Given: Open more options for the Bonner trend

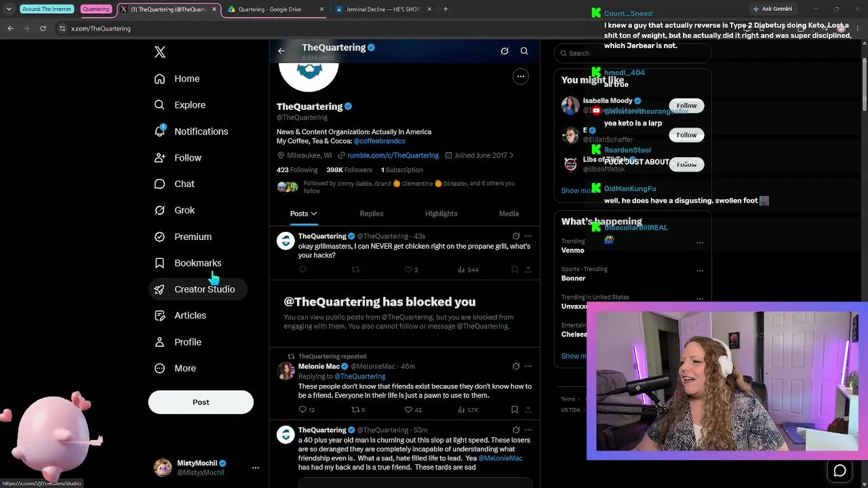Looking at the screenshot, I should pos(700,270).
